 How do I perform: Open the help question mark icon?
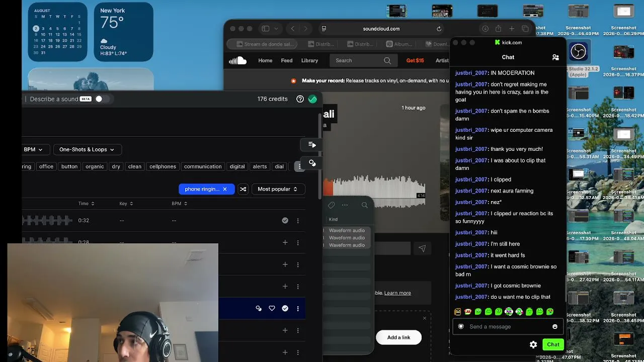tap(300, 99)
